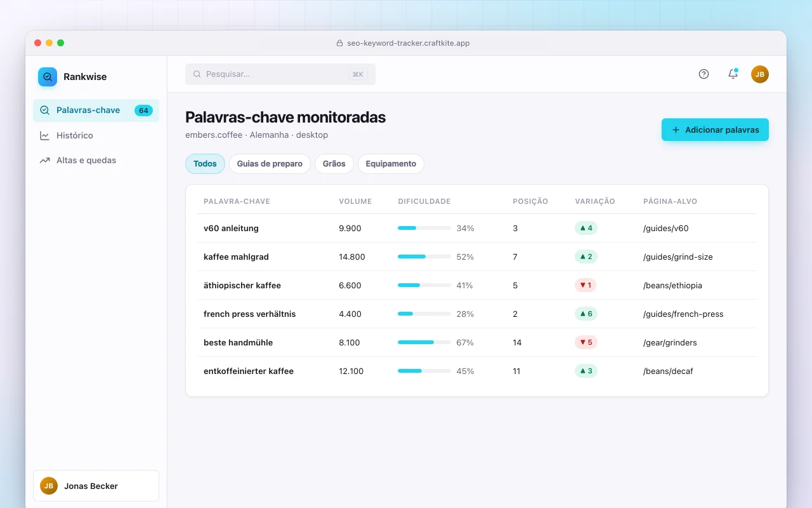Filter by Grãos category
812x508 pixels.
pyautogui.click(x=334, y=164)
